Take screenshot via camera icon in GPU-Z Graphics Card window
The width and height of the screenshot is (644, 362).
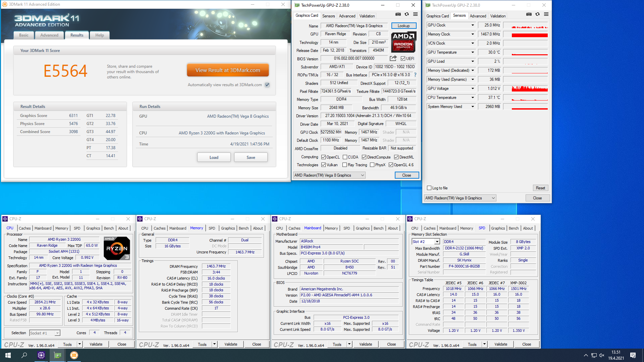pos(398,14)
